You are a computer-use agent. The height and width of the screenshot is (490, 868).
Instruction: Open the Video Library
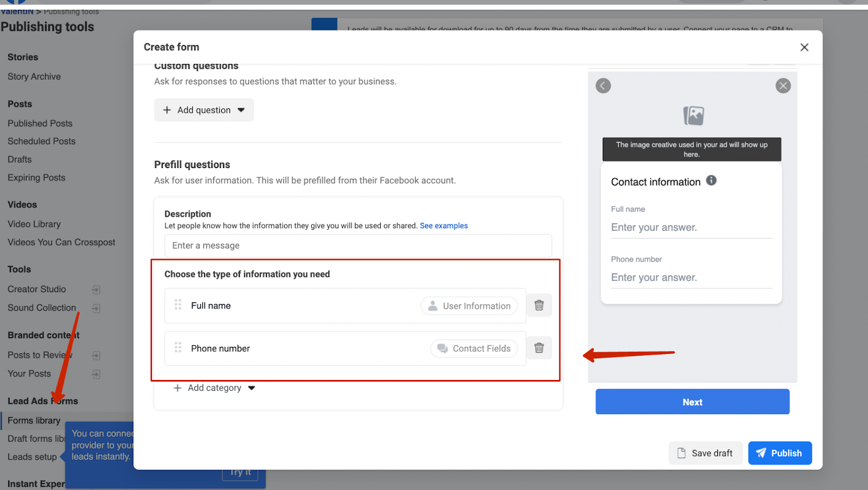pos(34,224)
